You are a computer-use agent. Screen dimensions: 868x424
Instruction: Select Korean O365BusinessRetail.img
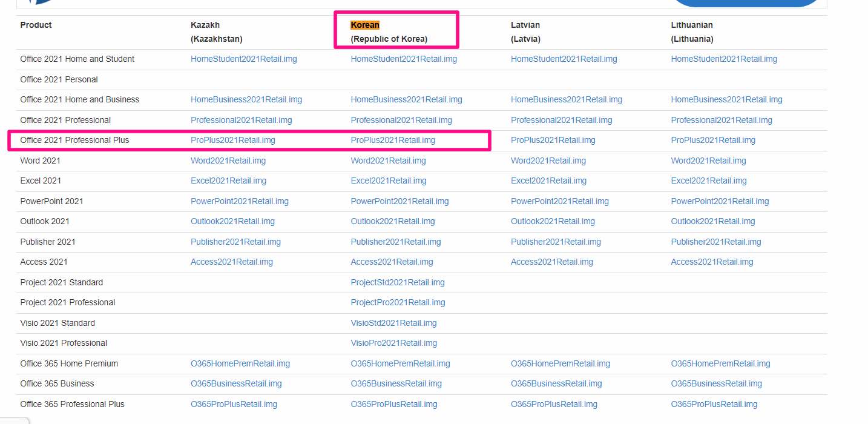(x=396, y=383)
